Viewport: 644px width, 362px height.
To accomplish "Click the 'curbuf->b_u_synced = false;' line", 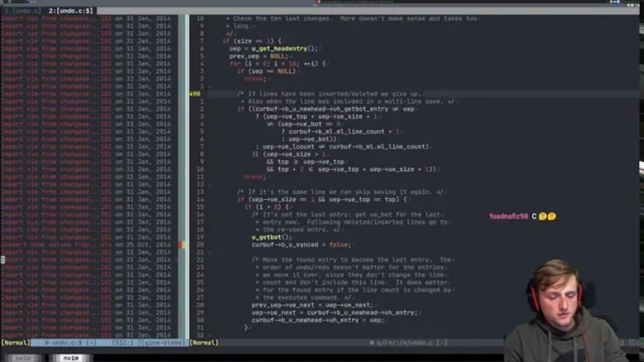I will [x=301, y=244].
